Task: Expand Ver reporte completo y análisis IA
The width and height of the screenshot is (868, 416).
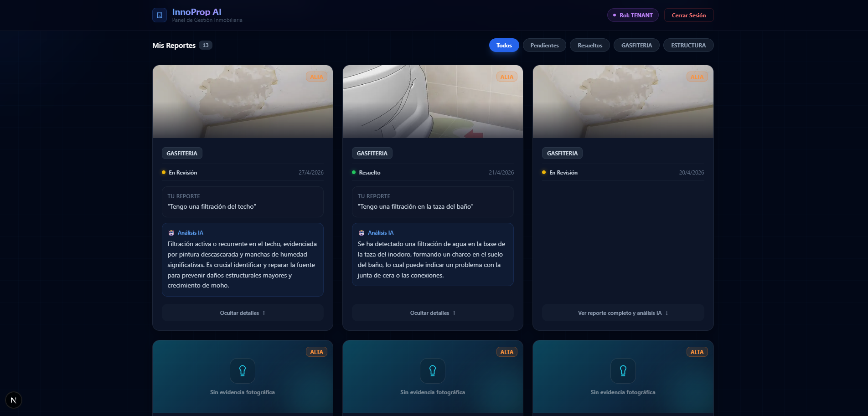Action: click(623, 313)
